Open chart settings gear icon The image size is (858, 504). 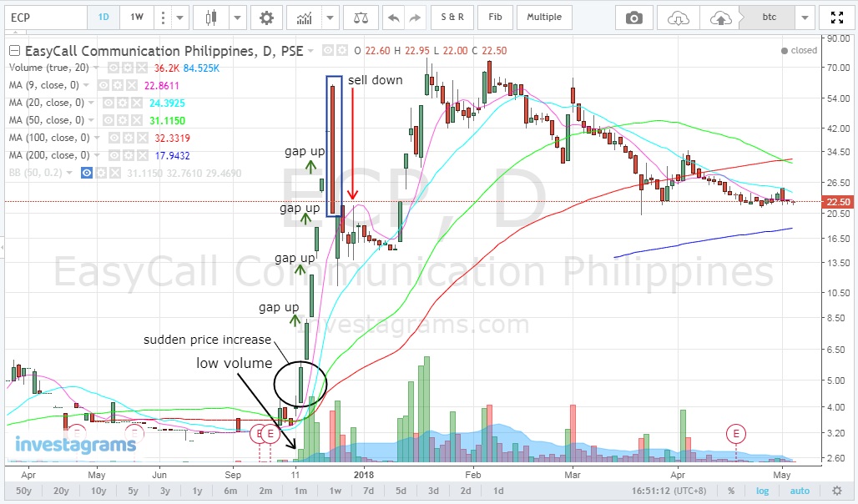click(265, 17)
